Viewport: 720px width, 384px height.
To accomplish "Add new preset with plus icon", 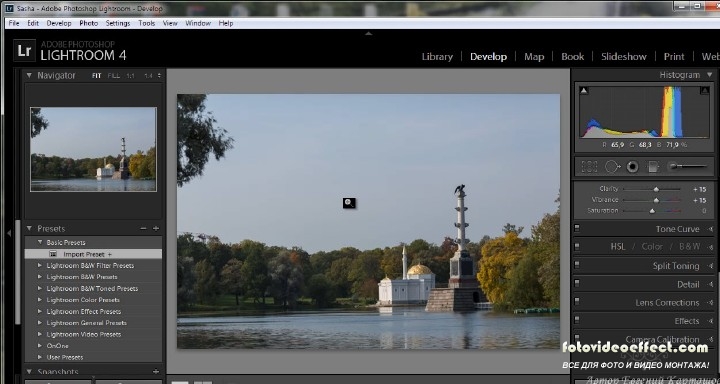I will pos(156,229).
